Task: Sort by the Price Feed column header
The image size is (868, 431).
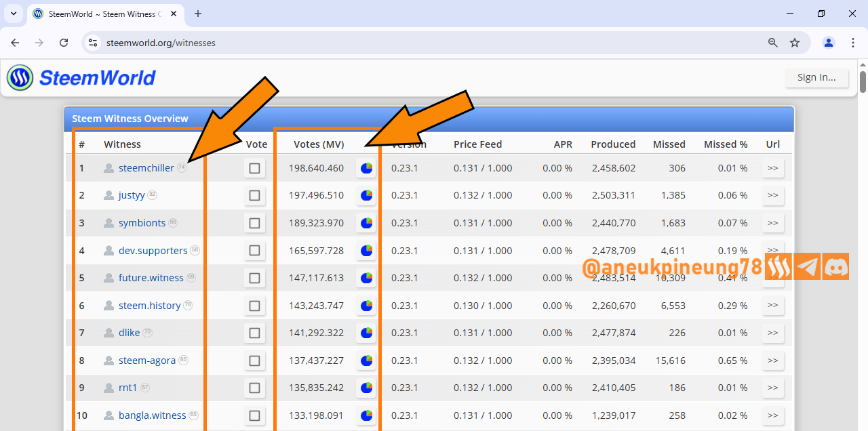Action: coord(478,144)
